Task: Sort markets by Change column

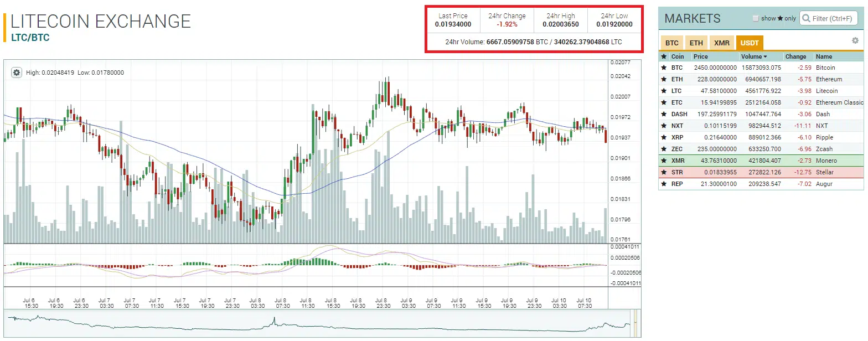Action: [796, 56]
